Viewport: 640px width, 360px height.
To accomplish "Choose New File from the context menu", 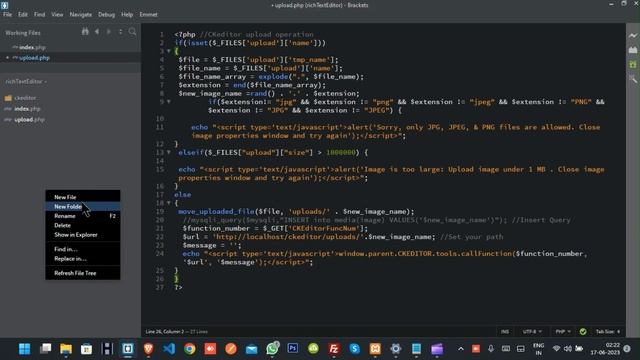I will coord(83,197).
